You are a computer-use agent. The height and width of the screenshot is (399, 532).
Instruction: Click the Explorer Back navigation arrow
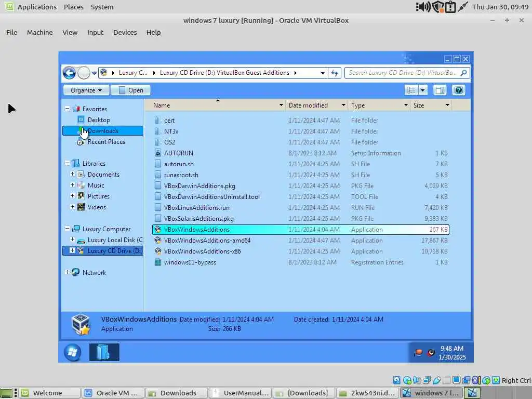tap(69, 73)
